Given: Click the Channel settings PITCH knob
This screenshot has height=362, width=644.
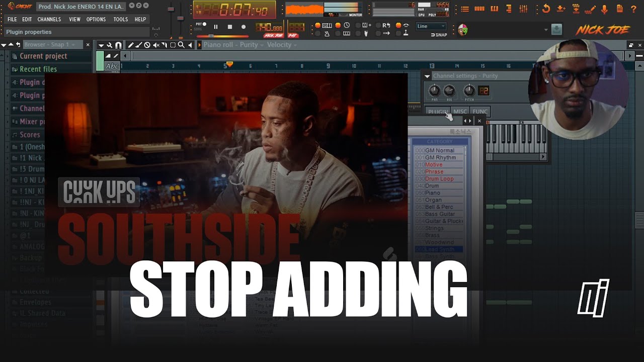Looking at the screenshot, I should (x=469, y=90).
